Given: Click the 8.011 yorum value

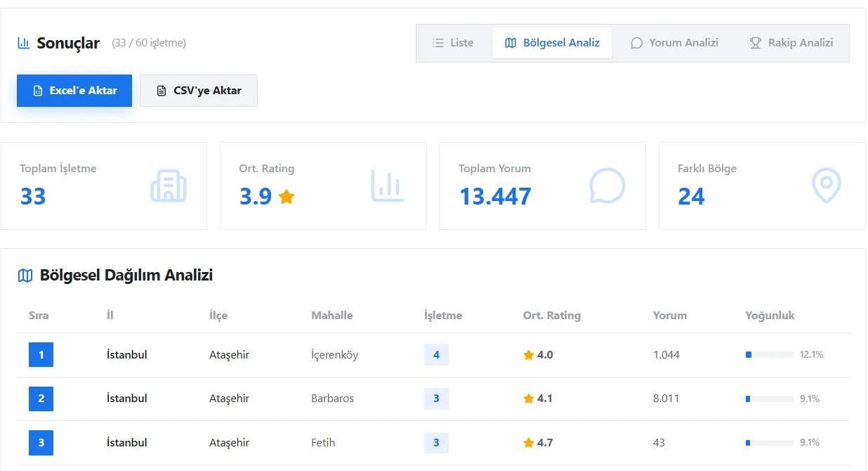Looking at the screenshot, I should pos(666,399).
